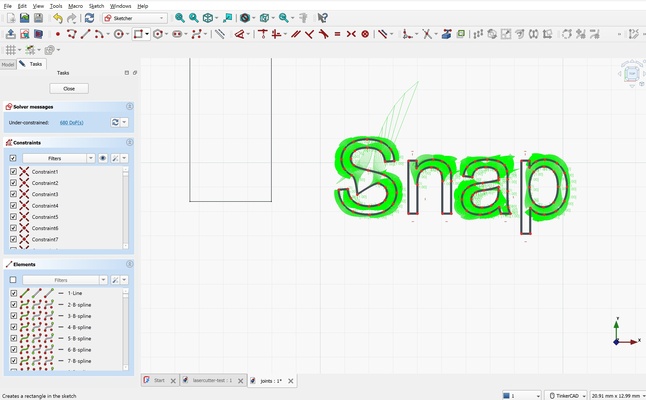Image resolution: width=646 pixels, height=400 pixels.
Task: Open the File menu
Action: (x=7, y=6)
